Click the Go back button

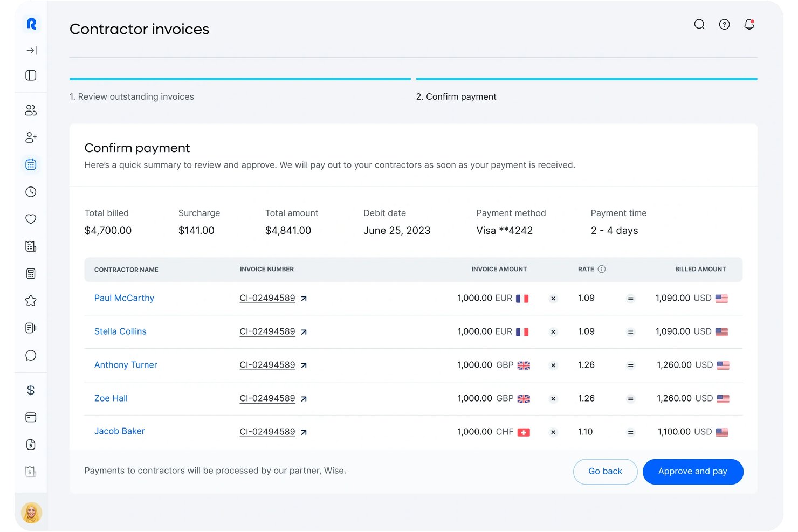click(x=605, y=472)
